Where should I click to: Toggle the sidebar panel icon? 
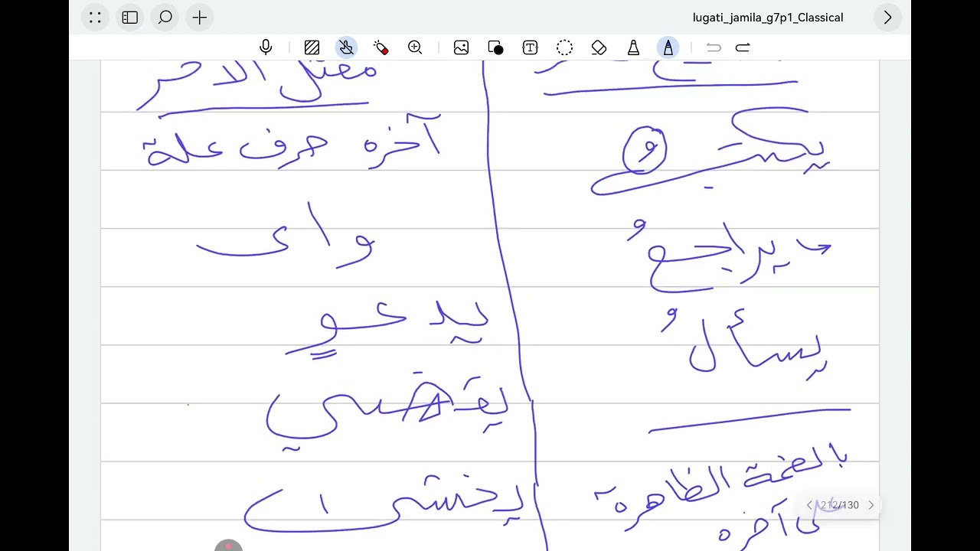click(130, 18)
